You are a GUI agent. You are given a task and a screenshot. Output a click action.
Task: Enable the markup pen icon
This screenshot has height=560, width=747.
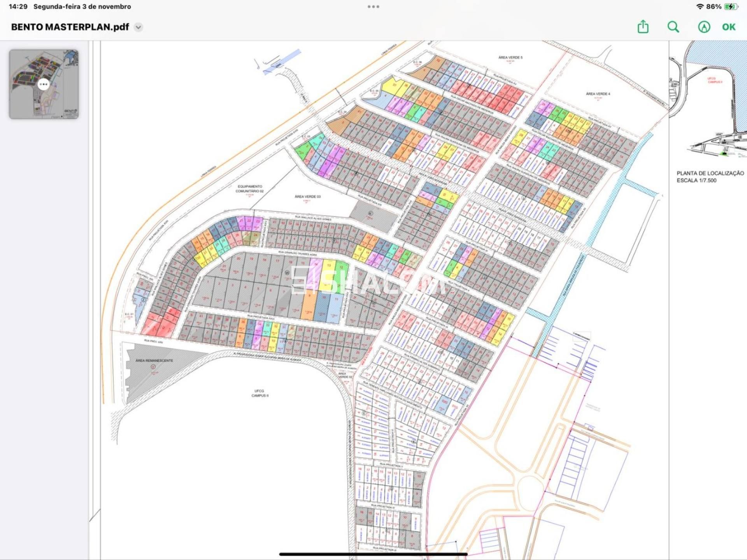[704, 27]
